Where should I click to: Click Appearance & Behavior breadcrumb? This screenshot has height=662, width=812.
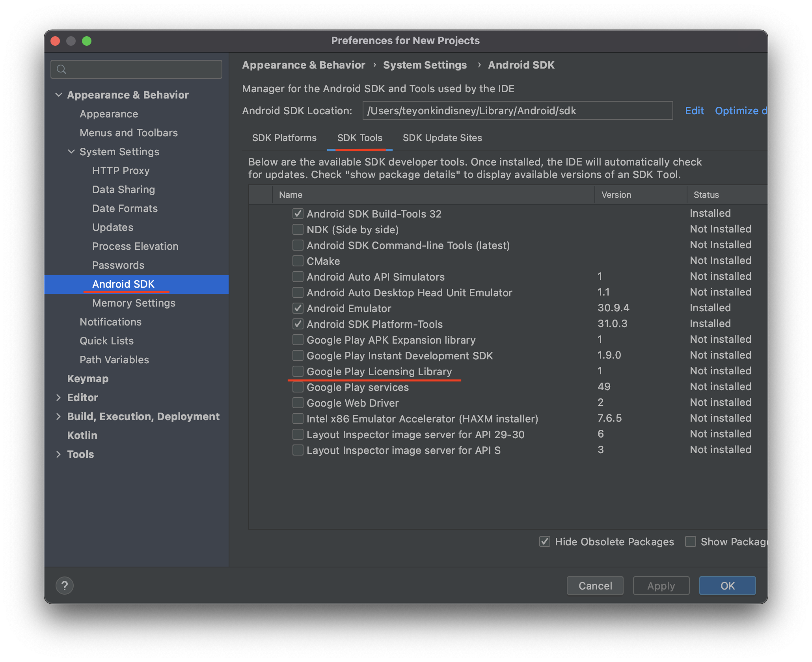coord(304,65)
